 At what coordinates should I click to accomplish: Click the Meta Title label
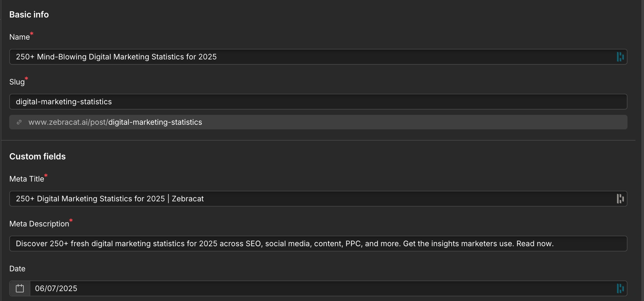pyautogui.click(x=27, y=179)
